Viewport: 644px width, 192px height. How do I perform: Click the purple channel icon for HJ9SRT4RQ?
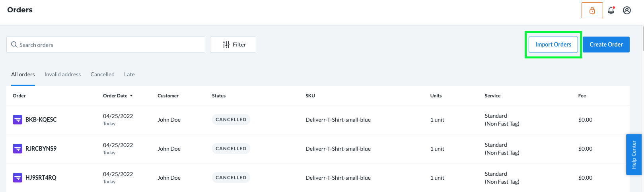(18, 177)
